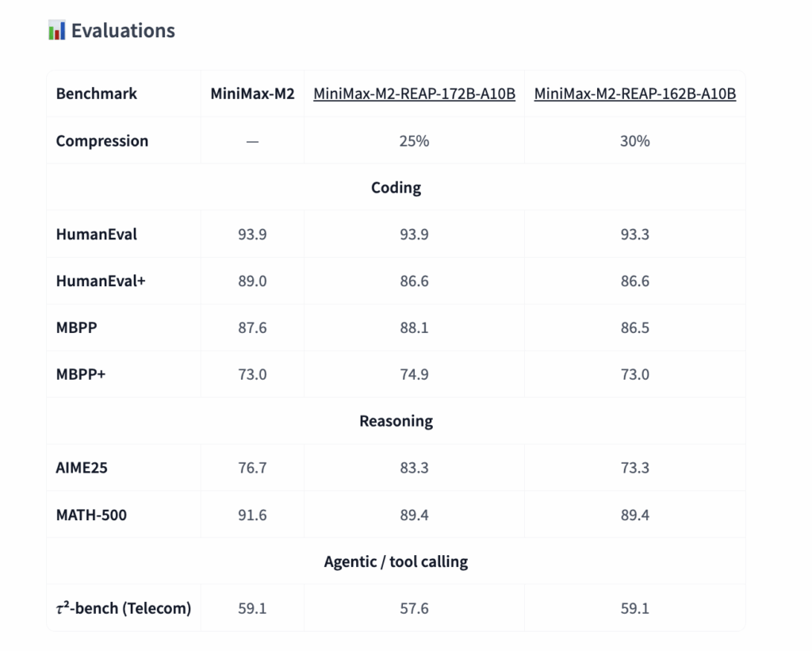The width and height of the screenshot is (812, 651).
Task: Click the τ²-bench score 57.6
Action: pos(414,609)
